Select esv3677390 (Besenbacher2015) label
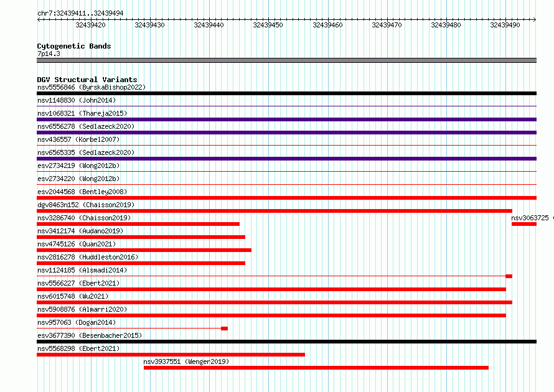554x392 pixels. pos(90,335)
